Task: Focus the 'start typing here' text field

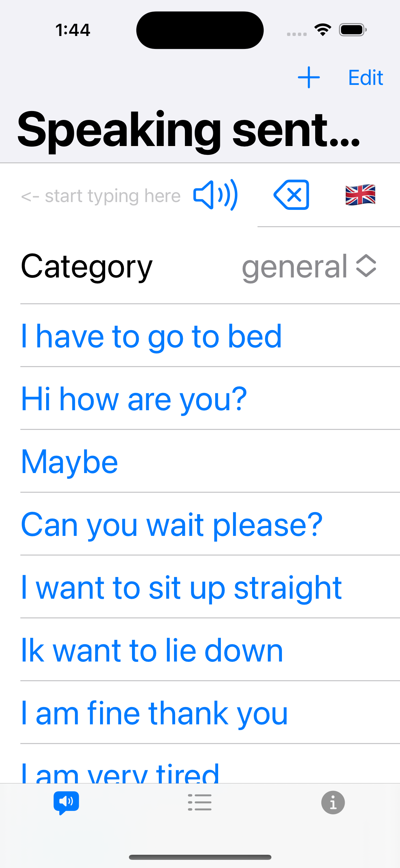Action: [x=101, y=196]
